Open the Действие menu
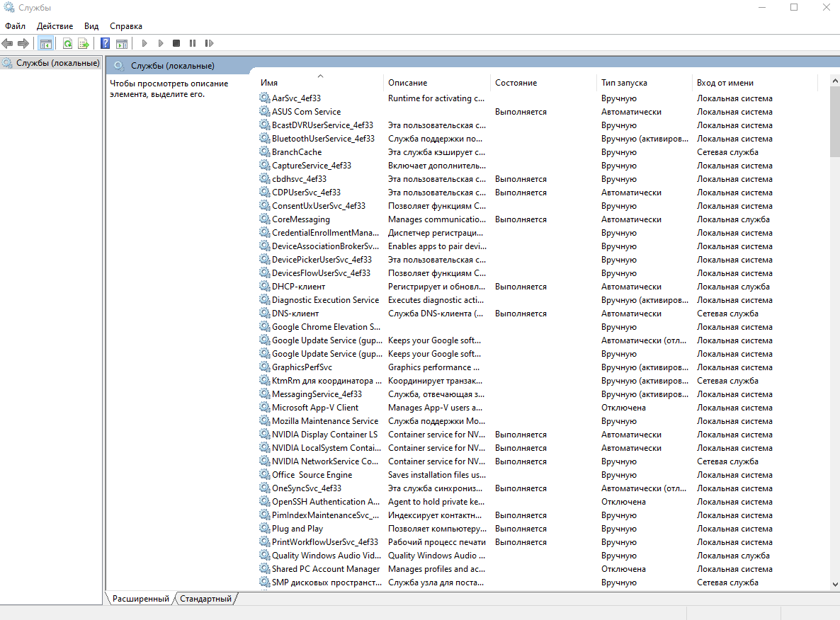The width and height of the screenshot is (840, 620). [x=55, y=26]
